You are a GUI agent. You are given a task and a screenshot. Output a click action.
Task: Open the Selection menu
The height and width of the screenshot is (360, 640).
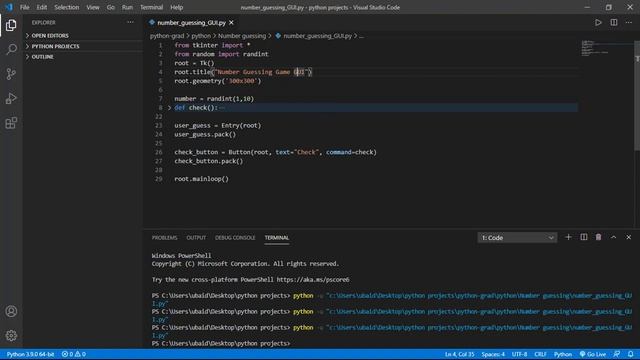pos(67,7)
